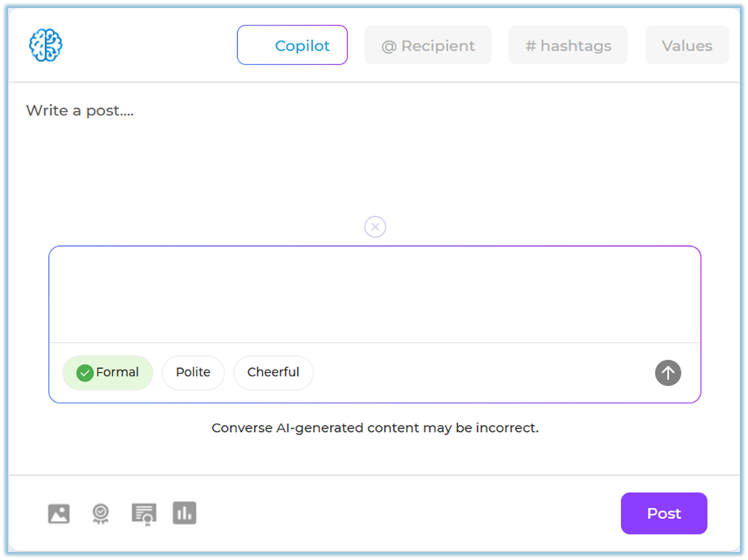Click the 'Write a post....' text area
The image size is (748, 560).
(x=80, y=111)
